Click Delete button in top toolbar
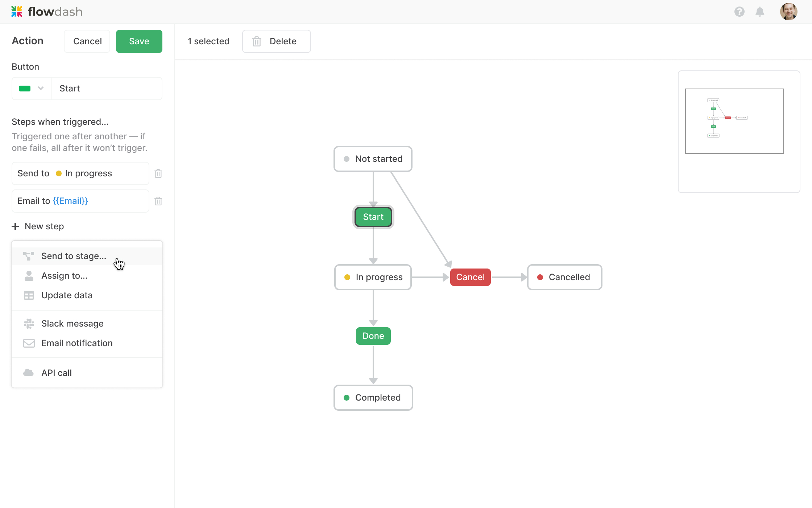This screenshot has width=812, height=508. coord(276,41)
